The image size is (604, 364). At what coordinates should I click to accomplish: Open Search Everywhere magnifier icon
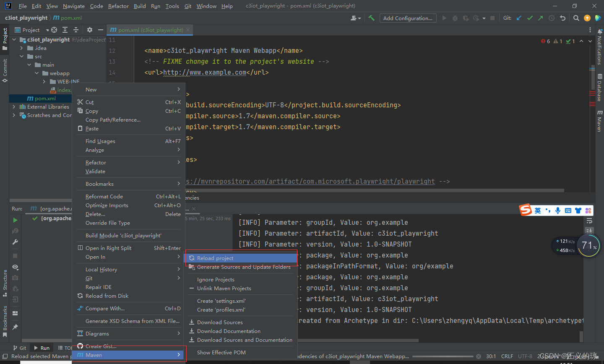(576, 18)
